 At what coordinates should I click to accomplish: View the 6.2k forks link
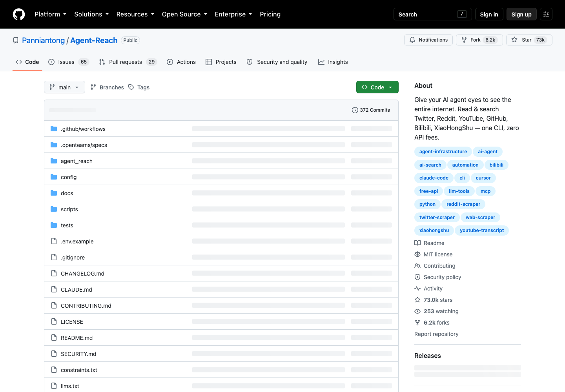432,323
